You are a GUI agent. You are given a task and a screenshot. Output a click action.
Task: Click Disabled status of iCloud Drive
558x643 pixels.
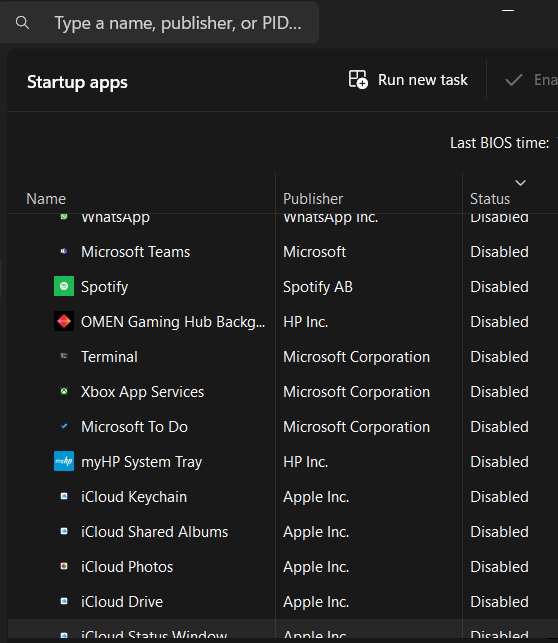click(499, 602)
